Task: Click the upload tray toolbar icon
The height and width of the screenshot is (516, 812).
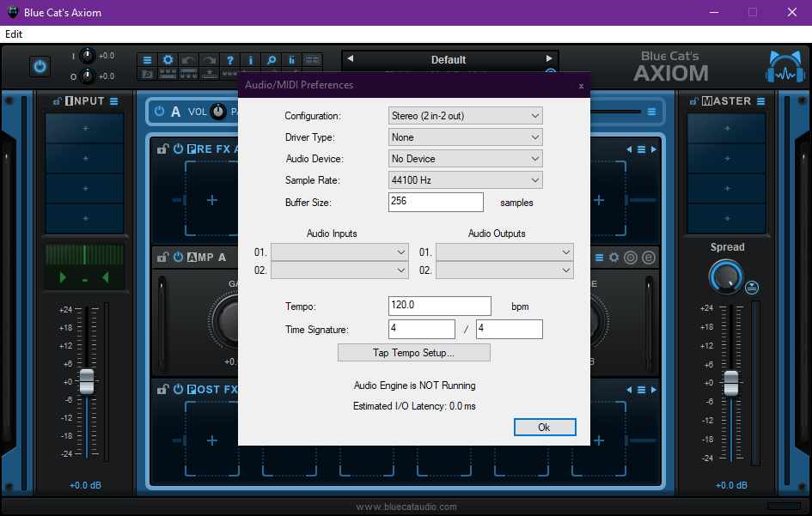Action: click(209, 74)
